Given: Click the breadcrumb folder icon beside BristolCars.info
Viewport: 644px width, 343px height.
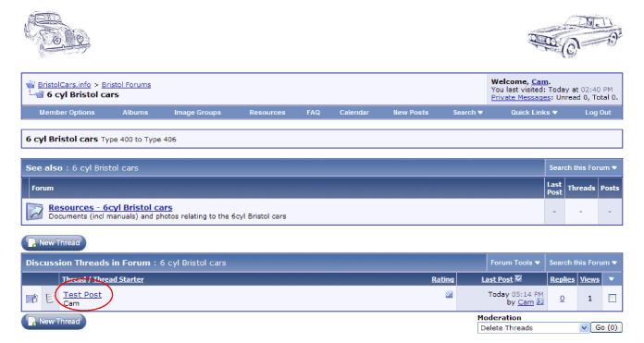Looking at the screenshot, I should coord(31,84).
